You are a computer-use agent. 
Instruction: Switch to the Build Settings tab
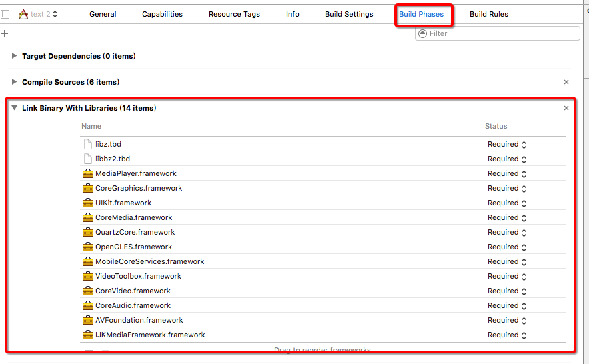coord(349,14)
